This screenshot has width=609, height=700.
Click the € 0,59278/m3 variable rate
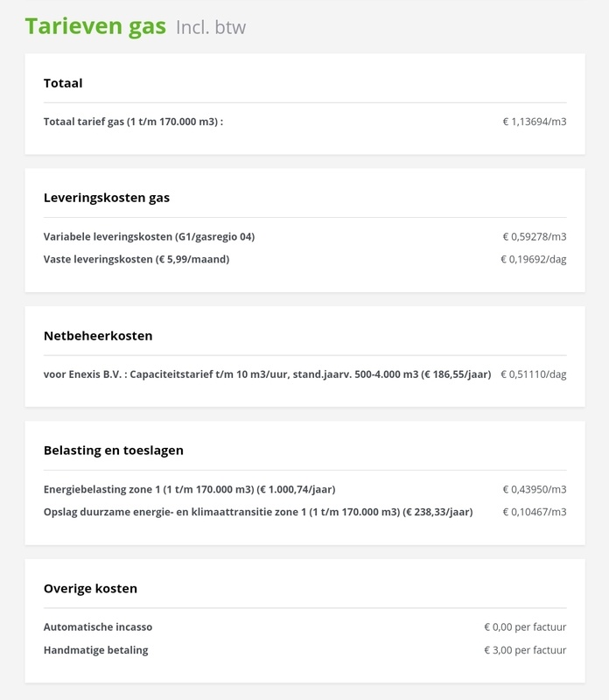[x=534, y=236]
